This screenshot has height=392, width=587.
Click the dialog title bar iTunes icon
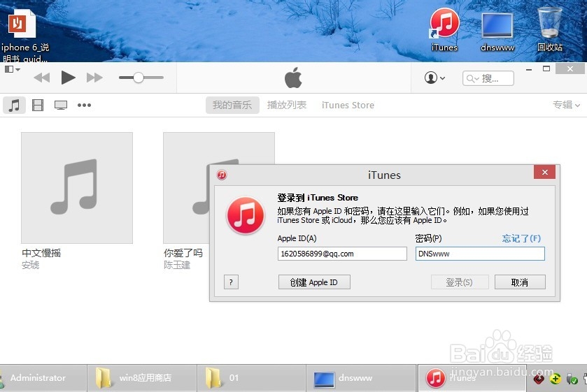(222, 175)
